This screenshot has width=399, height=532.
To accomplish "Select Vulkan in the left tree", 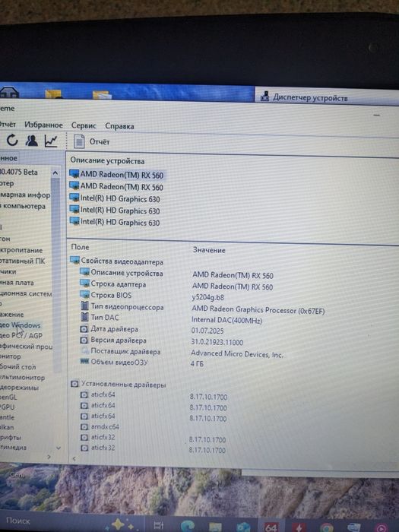I will (x=7, y=427).
